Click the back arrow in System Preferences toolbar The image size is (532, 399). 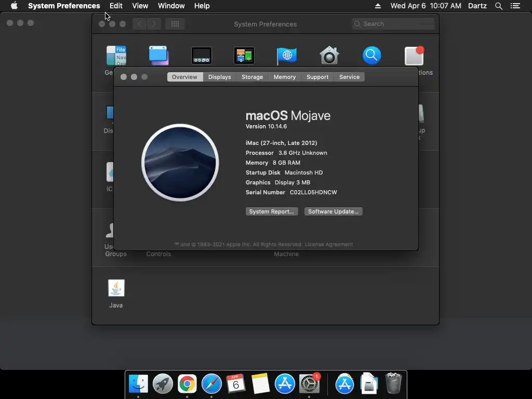139,24
